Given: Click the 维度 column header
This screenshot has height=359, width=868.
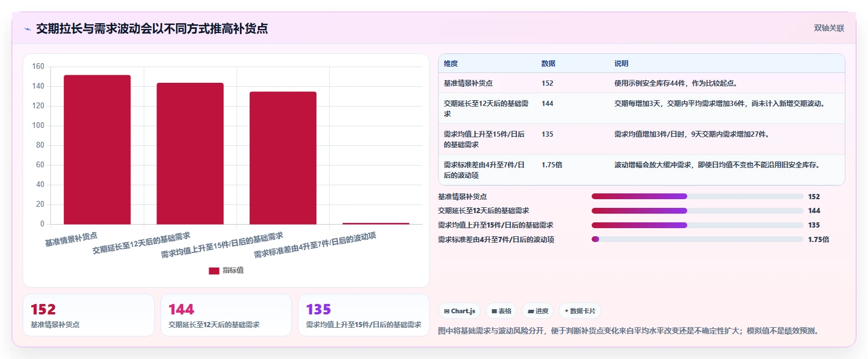Looking at the screenshot, I should [x=451, y=64].
